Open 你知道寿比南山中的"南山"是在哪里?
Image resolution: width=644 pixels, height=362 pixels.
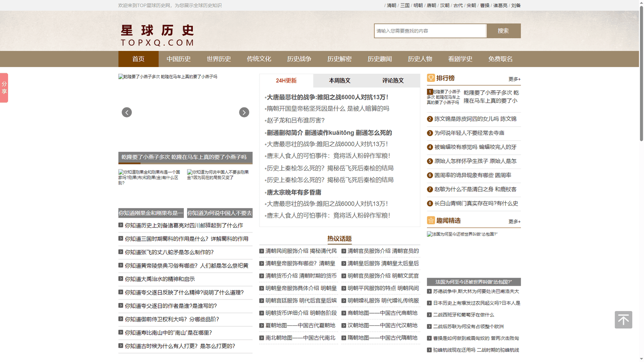coord(168,333)
